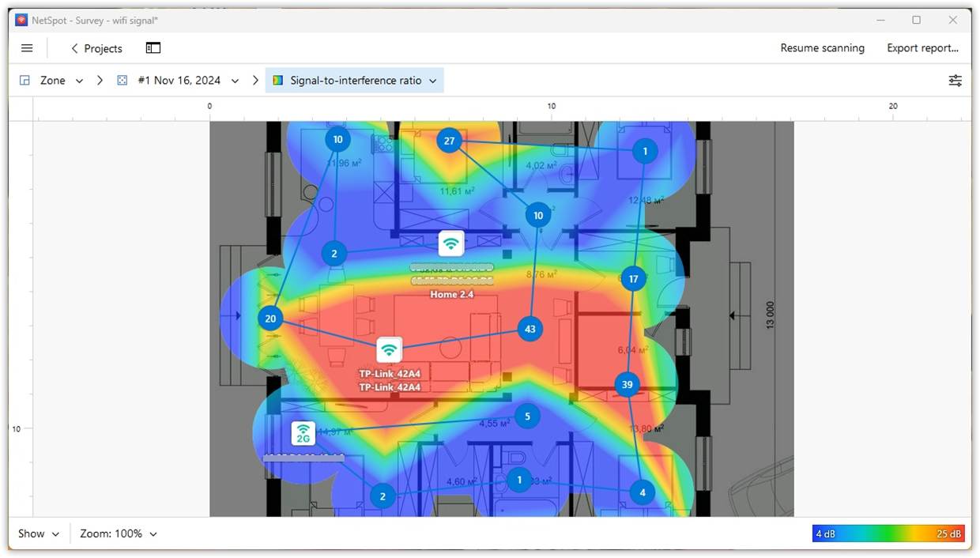Change zoom level via Zoom: 100% dropdown
This screenshot has height=558, width=980.
click(x=117, y=533)
